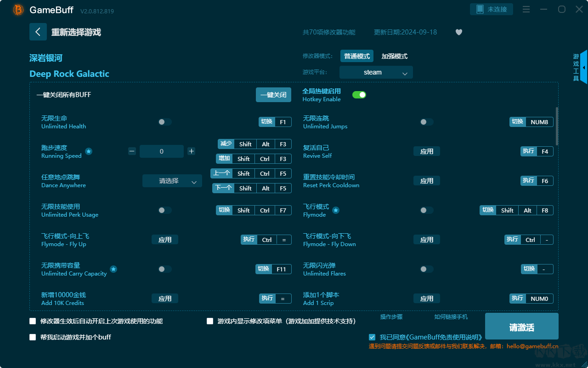Turn on Unlimited Perk Usage switch
Viewport: 588px width, 368px height.
tap(165, 210)
